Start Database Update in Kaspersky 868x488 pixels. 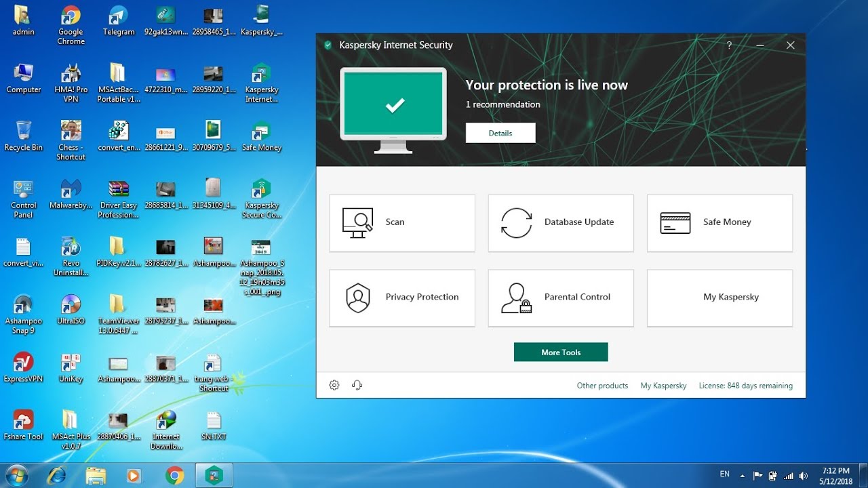tap(561, 223)
